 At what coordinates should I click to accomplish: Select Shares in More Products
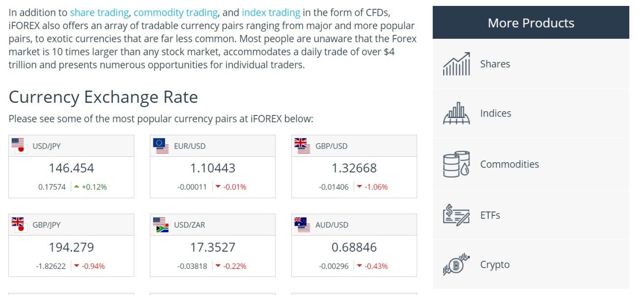coord(495,64)
